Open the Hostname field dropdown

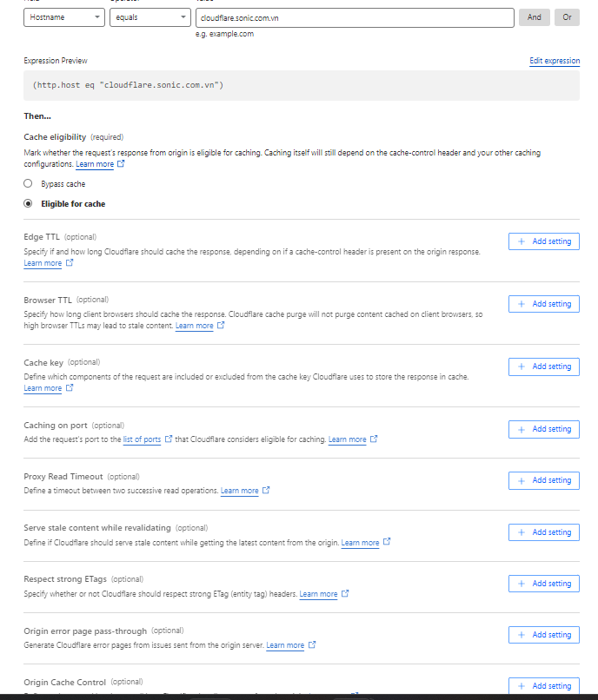point(63,17)
